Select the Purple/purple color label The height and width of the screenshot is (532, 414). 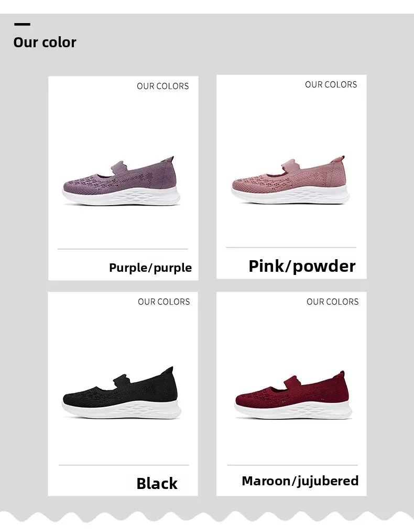coord(150,268)
